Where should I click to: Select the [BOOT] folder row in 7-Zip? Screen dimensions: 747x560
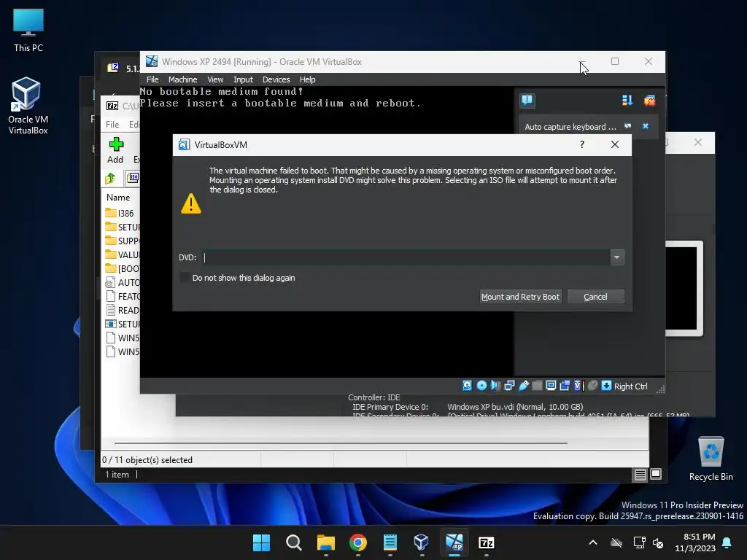[122, 268]
